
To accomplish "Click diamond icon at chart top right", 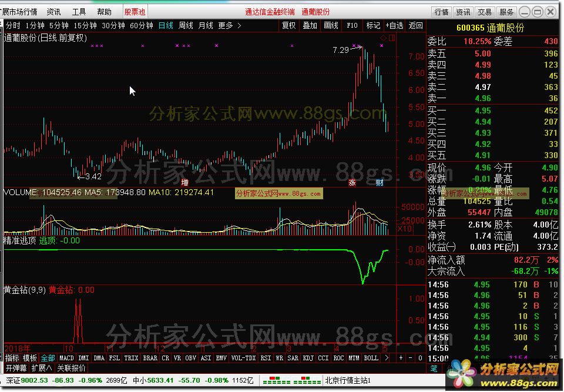I will tap(384, 38).
